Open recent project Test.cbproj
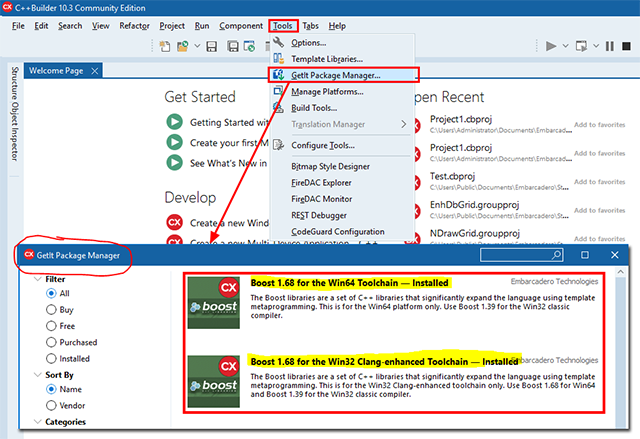 click(452, 176)
